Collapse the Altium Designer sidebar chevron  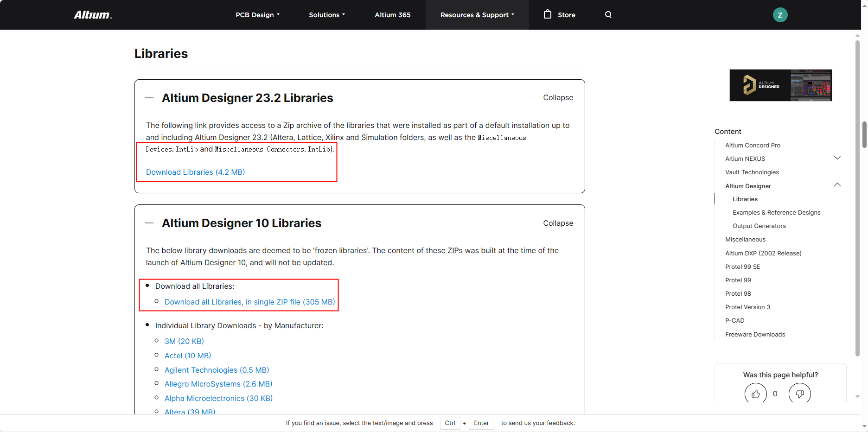point(837,185)
